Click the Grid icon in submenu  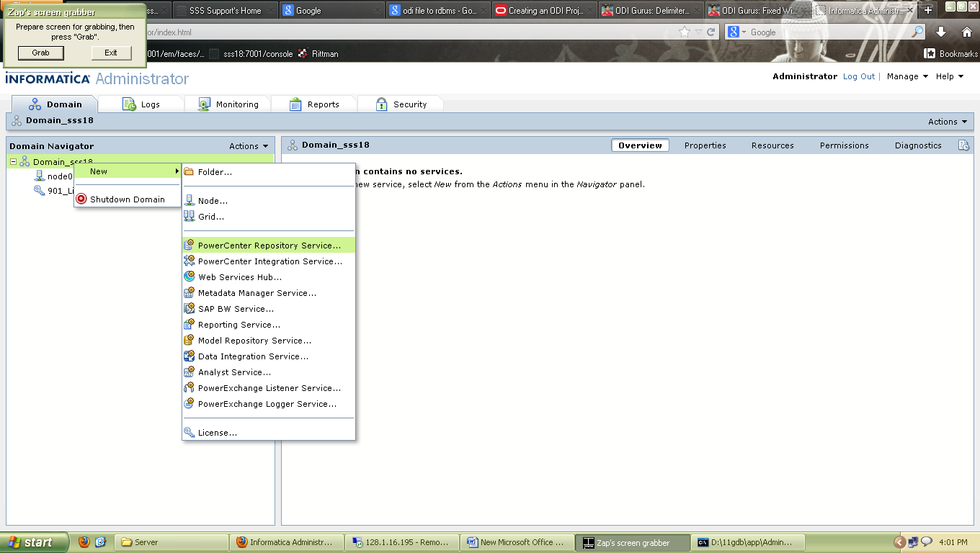pos(189,216)
